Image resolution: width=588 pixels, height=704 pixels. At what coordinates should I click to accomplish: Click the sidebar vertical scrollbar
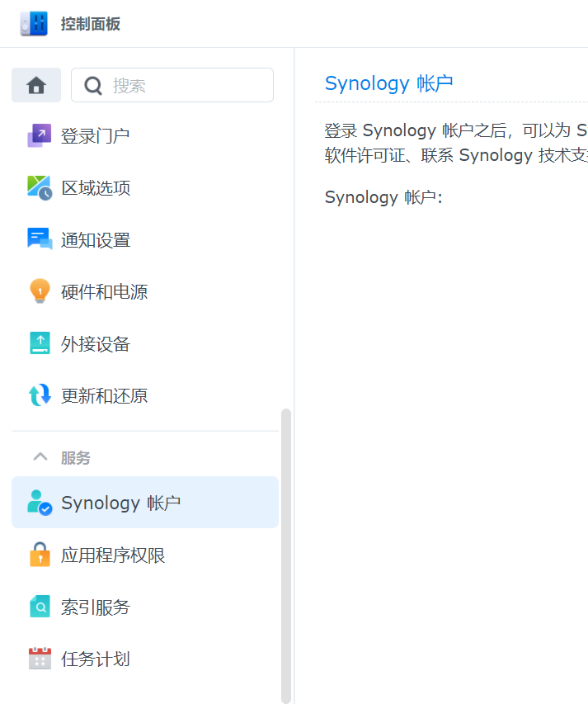286,555
